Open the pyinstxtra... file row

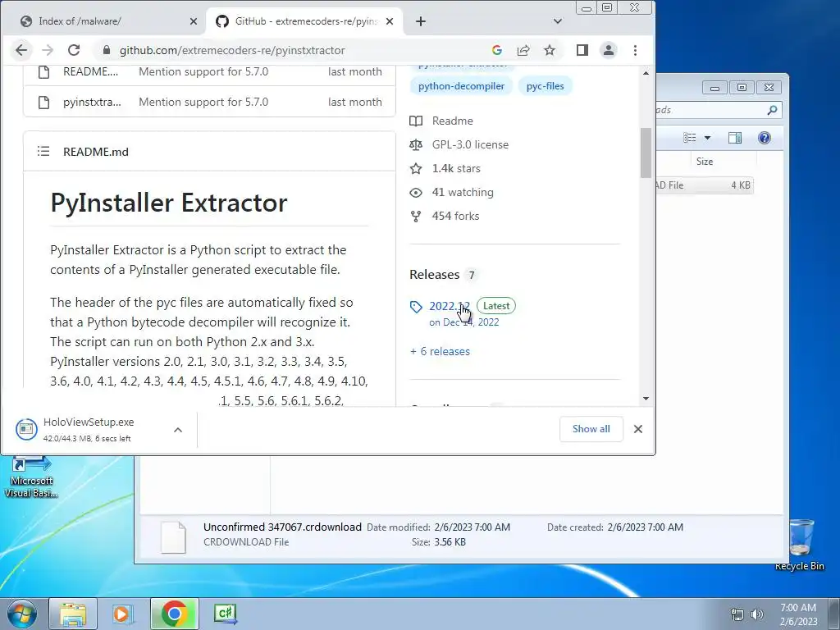[x=209, y=102]
